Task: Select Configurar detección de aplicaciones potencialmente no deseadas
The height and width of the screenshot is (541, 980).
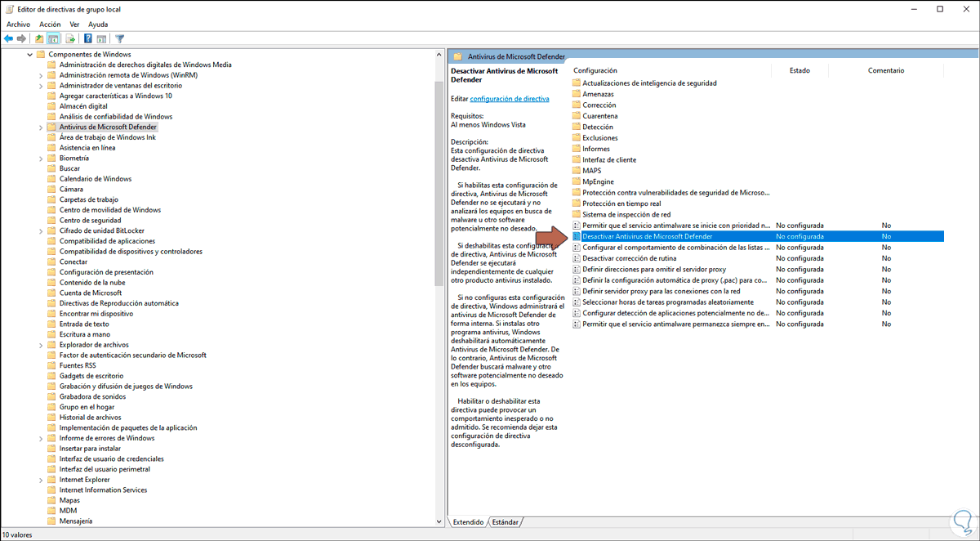Action: click(757, 313)
